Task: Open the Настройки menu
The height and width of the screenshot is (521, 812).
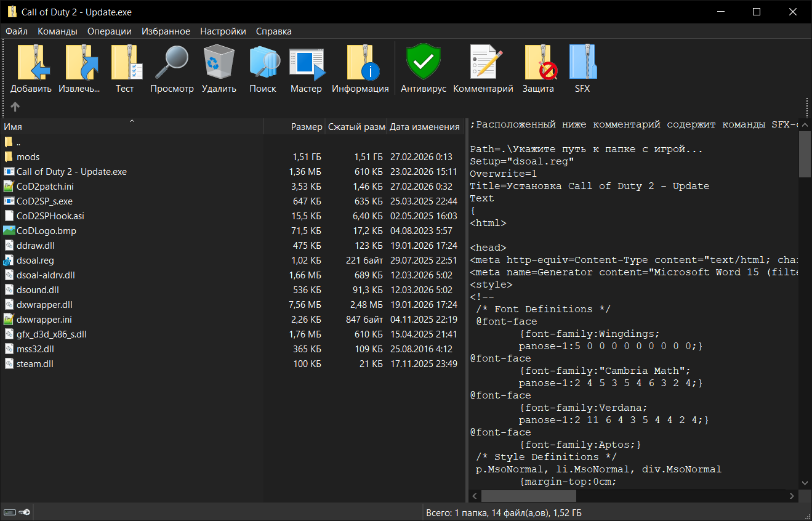Action: 223,31
